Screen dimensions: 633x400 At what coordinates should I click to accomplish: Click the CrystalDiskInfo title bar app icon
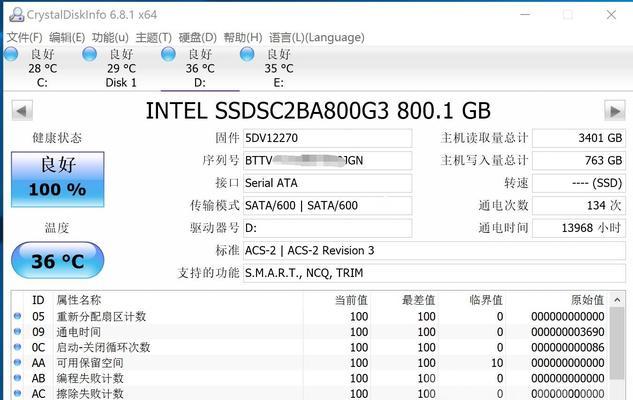point(17,15)
